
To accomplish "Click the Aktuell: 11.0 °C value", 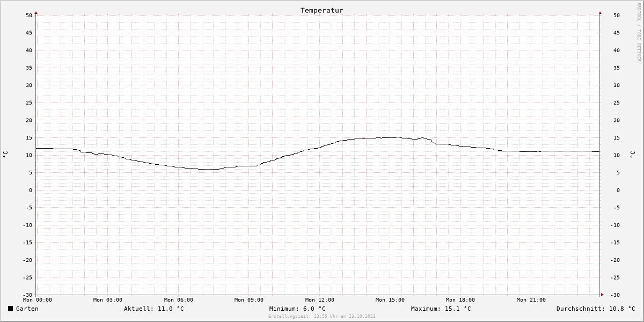I will (x=154, y=309).
